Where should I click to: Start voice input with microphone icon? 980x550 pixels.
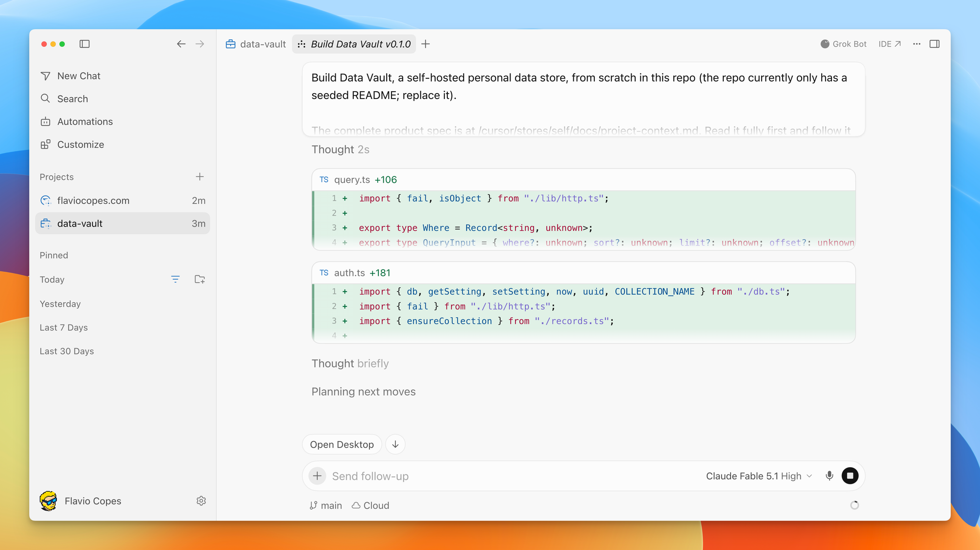coord(829,476)
